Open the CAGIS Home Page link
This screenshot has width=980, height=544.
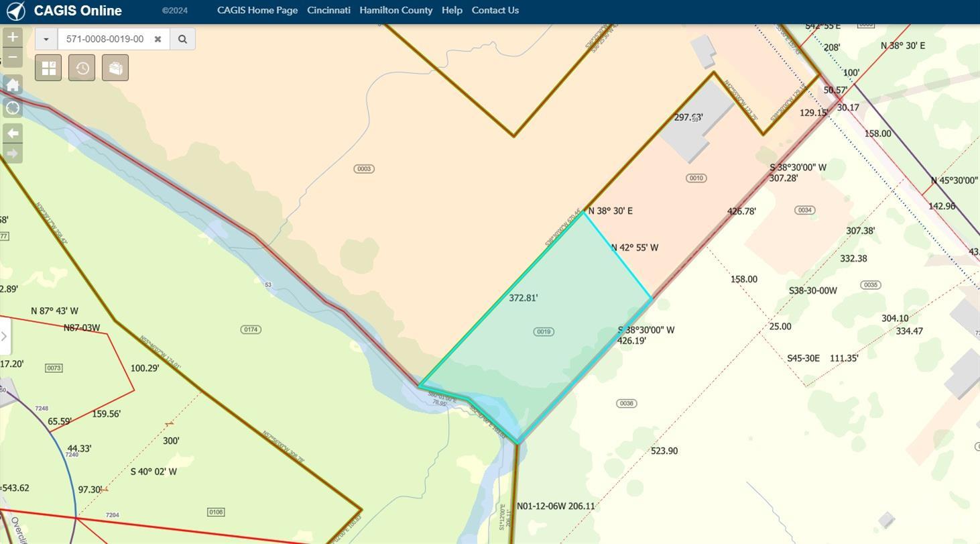[257, 10]
